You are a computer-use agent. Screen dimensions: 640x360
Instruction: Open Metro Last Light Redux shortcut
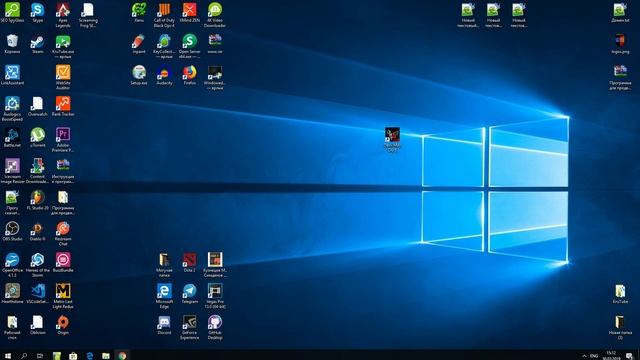pos(63,297)
